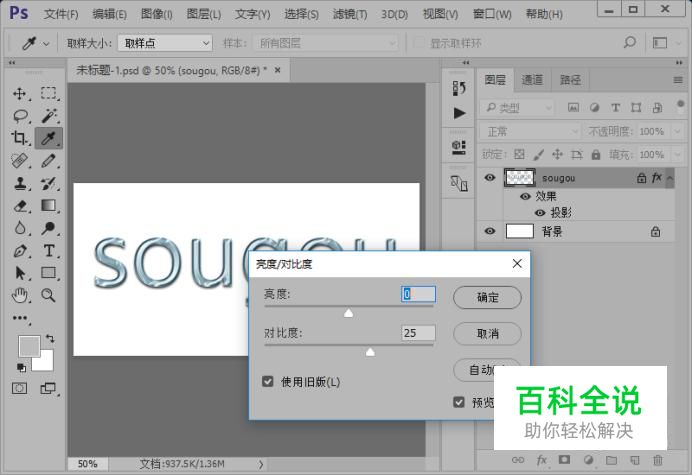The height and width of the screenshot is (475, 692).
Task: Toggle lock transparent pixels
Action: [x=519, y=154]
